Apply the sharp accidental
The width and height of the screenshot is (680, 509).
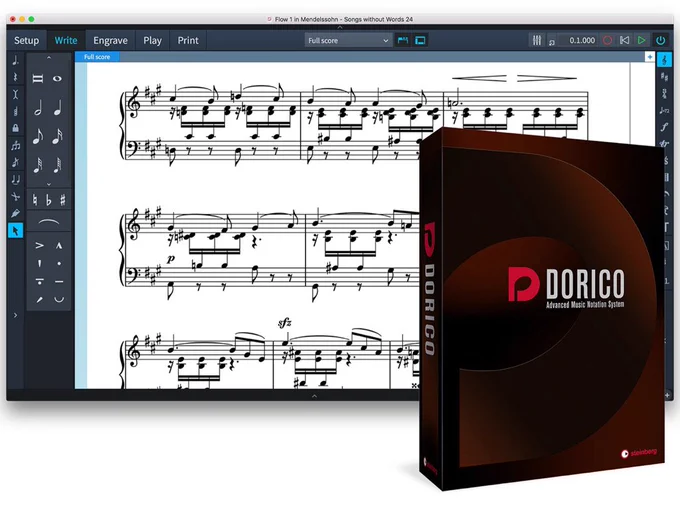(x=62, y=200)
